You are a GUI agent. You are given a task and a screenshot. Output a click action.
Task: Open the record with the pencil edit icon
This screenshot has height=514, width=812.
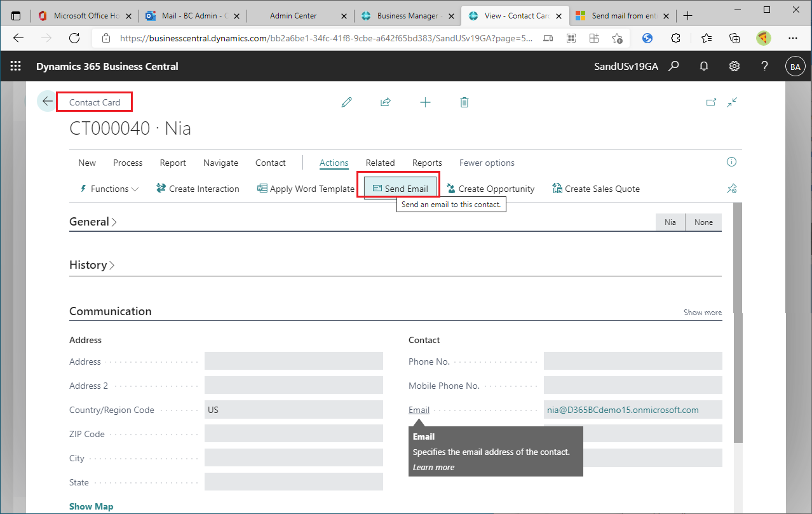click(x=346, y=102)
